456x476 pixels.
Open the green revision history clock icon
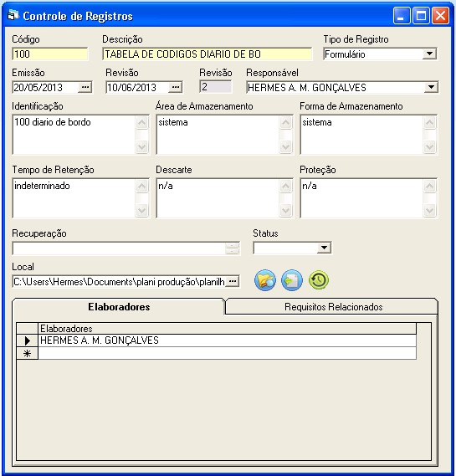[319, 280]
